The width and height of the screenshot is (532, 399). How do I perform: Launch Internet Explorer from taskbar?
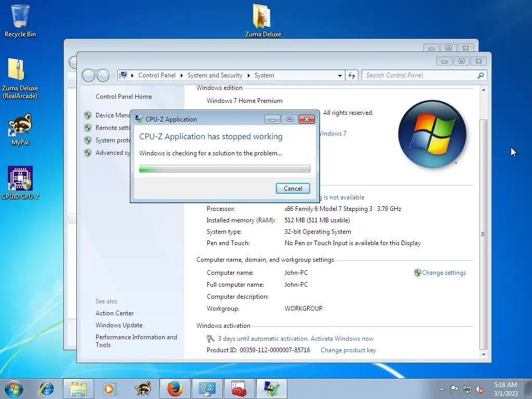tap(46, 389)
